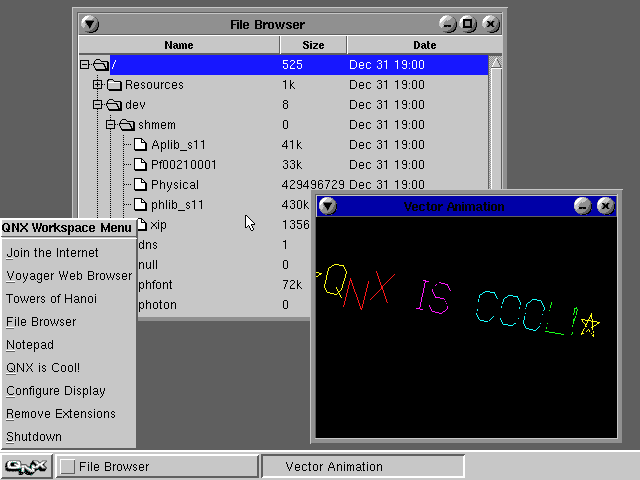The image size is (640, 480).
Task: Launch Voyager Web Browser from menu
Action: tap(69, 276)
